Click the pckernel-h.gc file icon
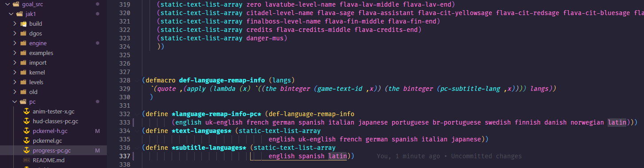This screenshot has height=168, width=644. click(x=27, y=131)
